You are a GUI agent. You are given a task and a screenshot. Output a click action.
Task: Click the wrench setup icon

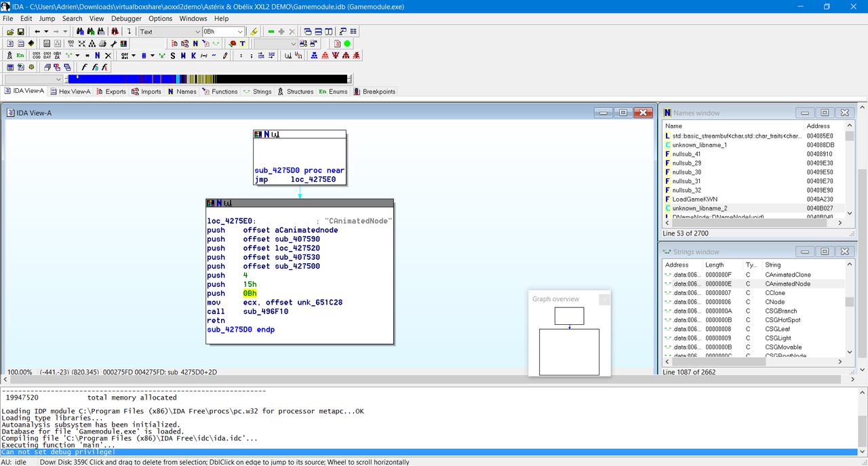pos(114,44)
